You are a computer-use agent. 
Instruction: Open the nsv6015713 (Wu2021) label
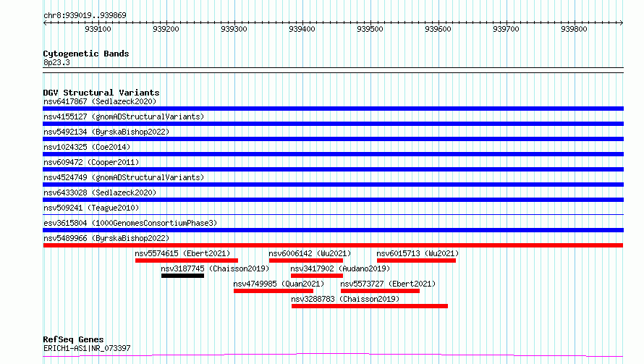pos(418,253)
